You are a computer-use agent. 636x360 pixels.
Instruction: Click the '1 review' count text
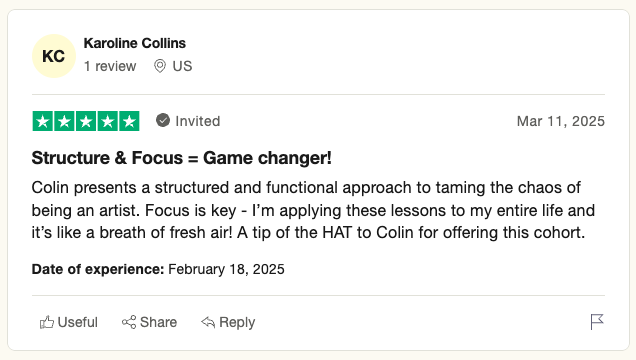click(x=110, y=66)
